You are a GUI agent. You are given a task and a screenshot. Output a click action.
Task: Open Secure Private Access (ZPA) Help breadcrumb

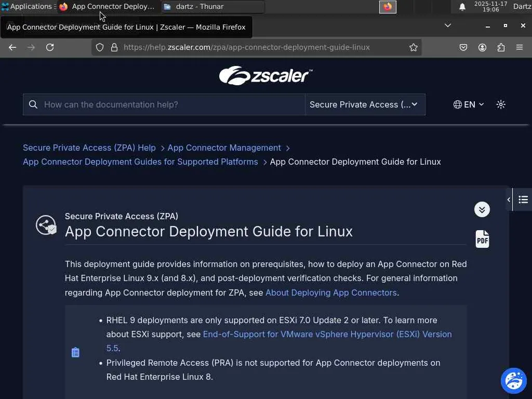(89, 148)
